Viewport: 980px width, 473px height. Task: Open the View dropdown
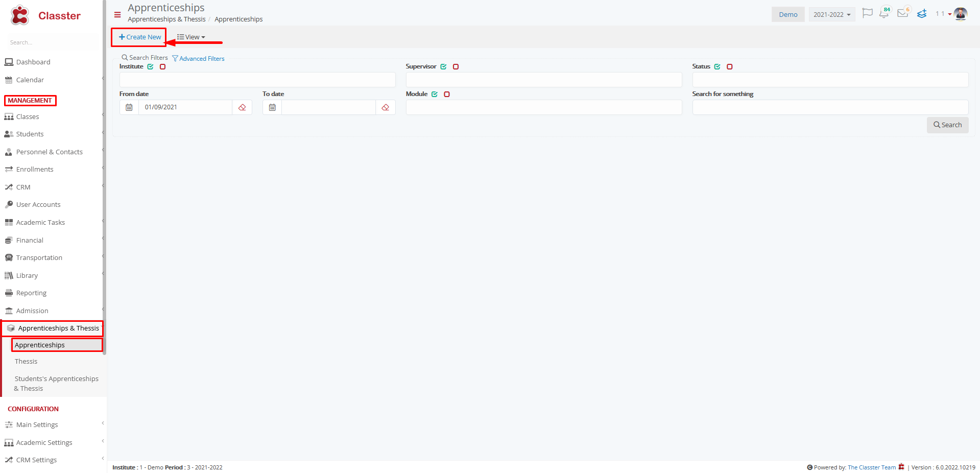click(191, 37)
